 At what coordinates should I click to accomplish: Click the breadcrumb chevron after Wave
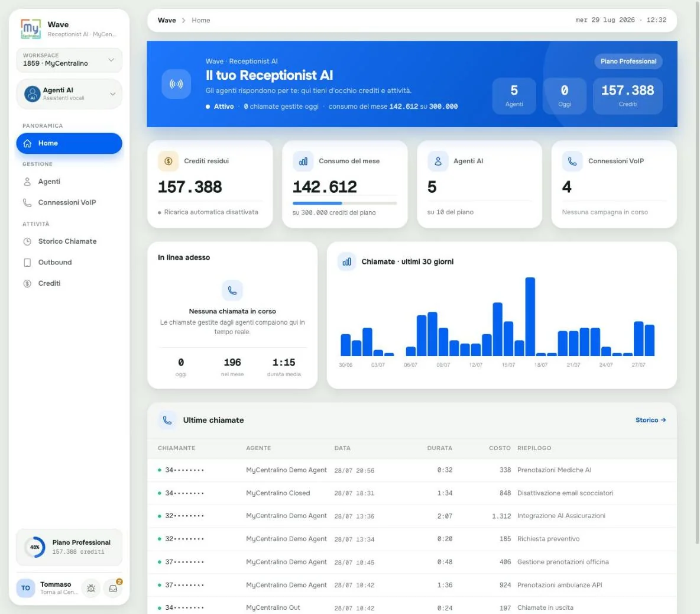point(183,21)
